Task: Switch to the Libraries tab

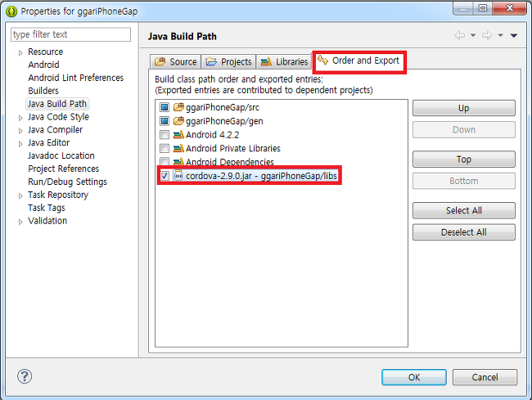Action: (x=284, y=61)
